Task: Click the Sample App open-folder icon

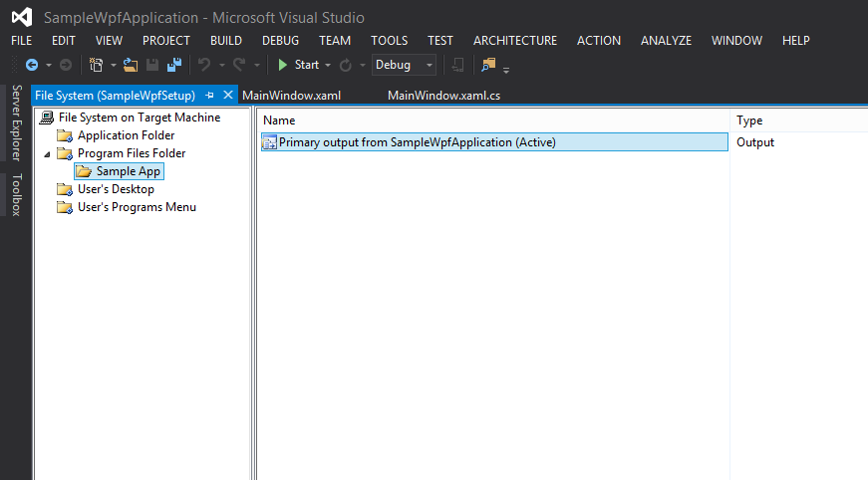Action: [x=84, y=171]
